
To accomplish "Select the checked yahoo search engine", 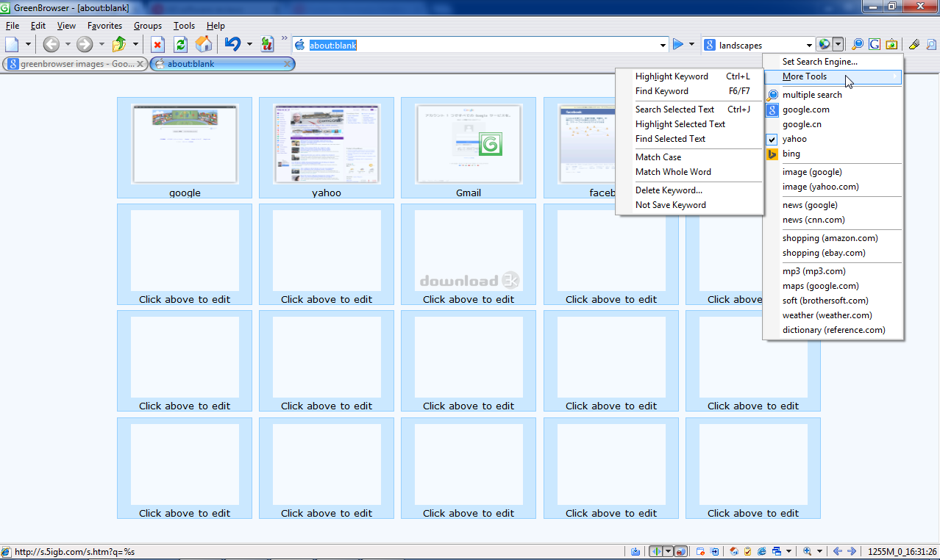I will pos(794,139).
